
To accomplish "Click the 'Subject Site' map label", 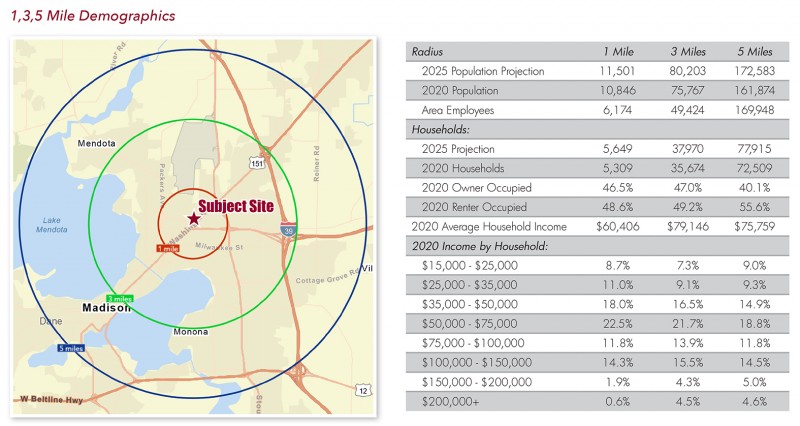I will tap(236, 206).
